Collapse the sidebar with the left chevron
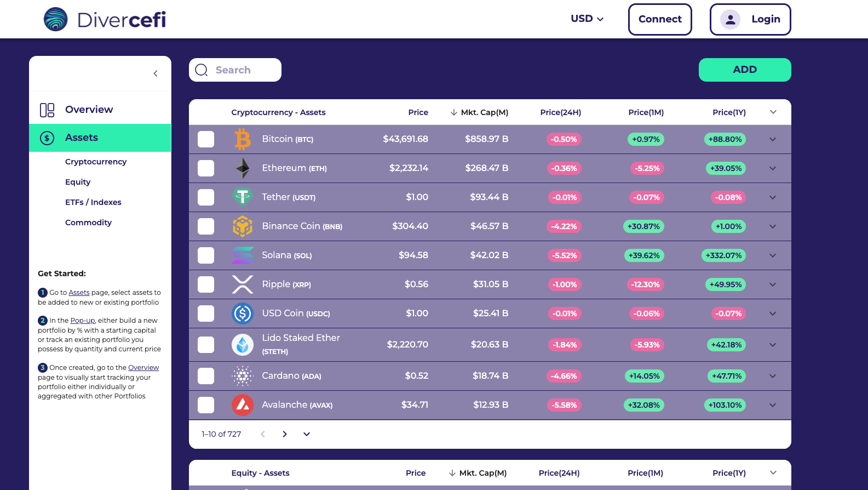The width and height of the screenshot is (868, 490). click(x=156, y=73)
